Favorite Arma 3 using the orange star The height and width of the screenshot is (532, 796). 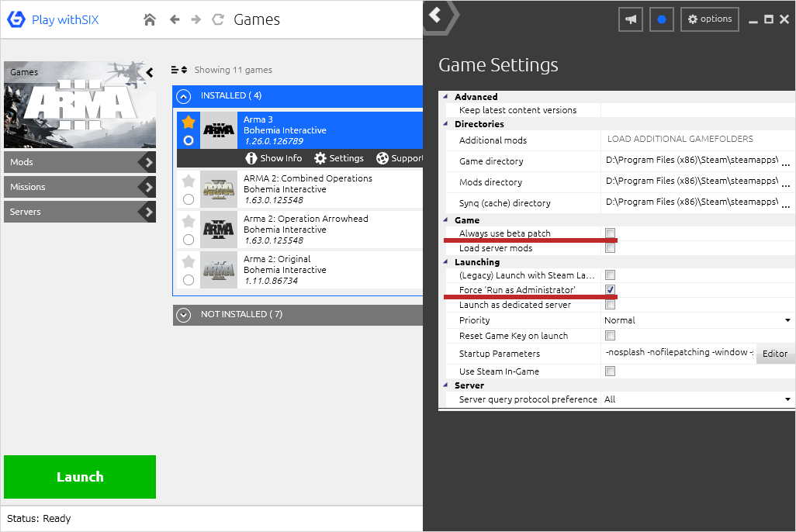click(x=189, y=122)
